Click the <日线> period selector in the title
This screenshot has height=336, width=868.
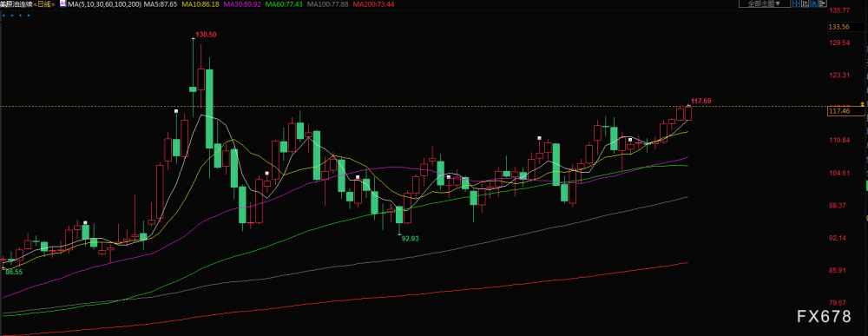(x=43, y=4)
